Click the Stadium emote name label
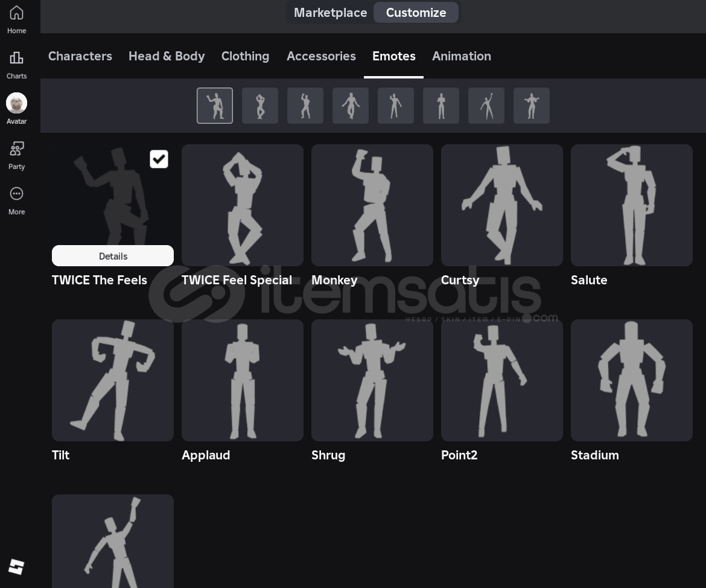This screenshot has height=588, width=706. [x=595, y=455]
